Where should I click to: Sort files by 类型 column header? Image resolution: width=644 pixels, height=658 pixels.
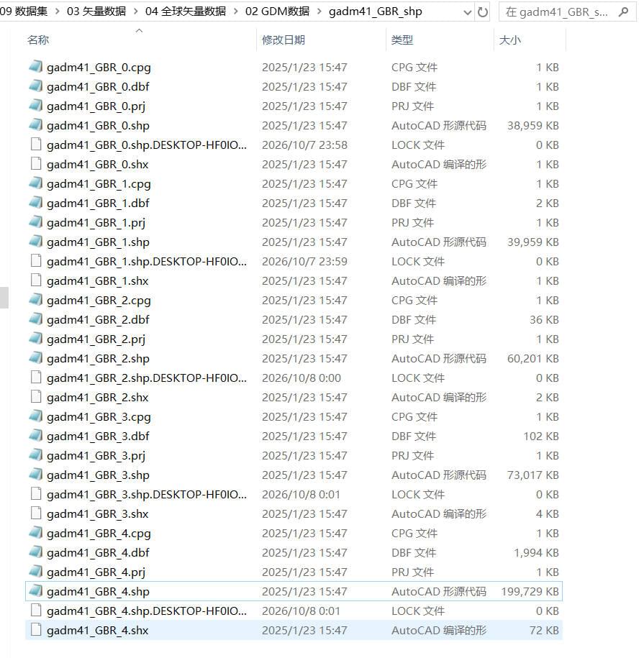coord(402,40)
